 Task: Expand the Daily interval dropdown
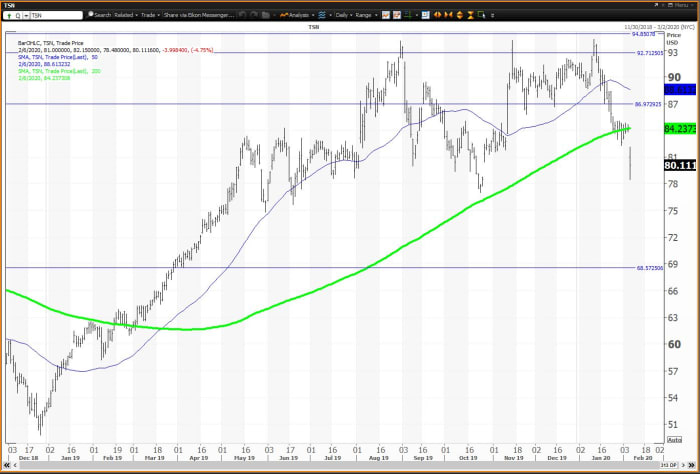343,15
